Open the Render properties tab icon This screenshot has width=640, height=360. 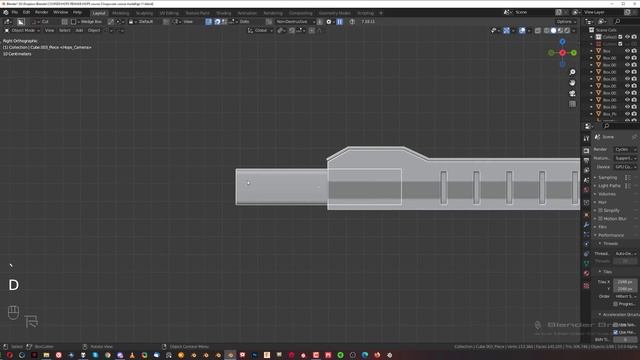click(586, 151)
